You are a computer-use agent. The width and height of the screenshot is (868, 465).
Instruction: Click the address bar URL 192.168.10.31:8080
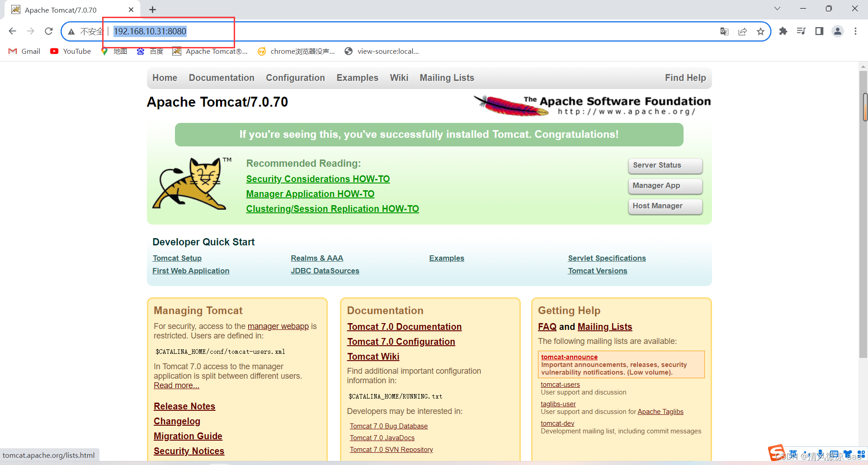pos(150,31)
